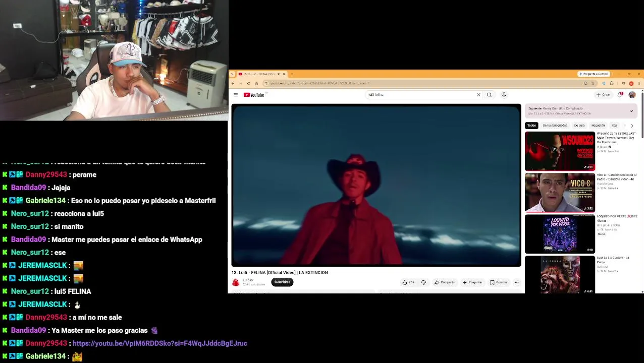Open Chrome three-dot menu

coord(638,83)
